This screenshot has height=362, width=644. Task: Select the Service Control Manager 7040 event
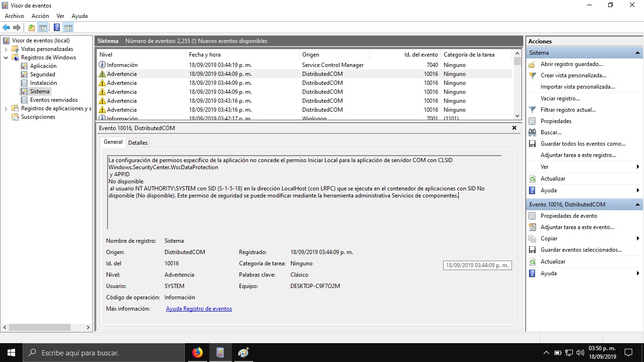coord(305,65)
